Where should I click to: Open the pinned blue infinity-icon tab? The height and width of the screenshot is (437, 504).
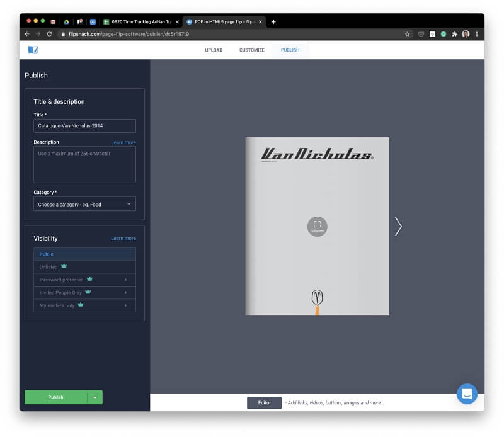click(x=93, y=22)
